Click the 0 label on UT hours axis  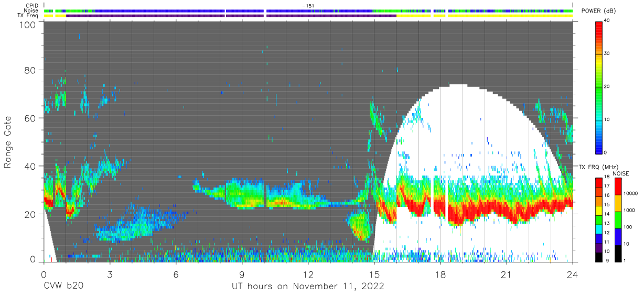(44, 274)
